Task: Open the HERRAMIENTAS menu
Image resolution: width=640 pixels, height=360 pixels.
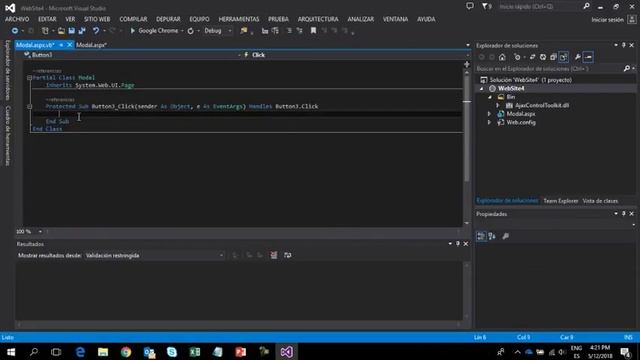Action: [239, 19]
